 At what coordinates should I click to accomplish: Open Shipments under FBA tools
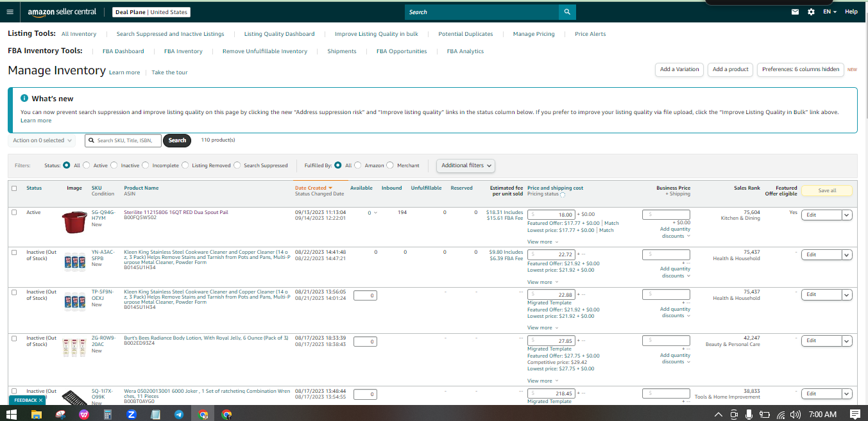point(342,51)
